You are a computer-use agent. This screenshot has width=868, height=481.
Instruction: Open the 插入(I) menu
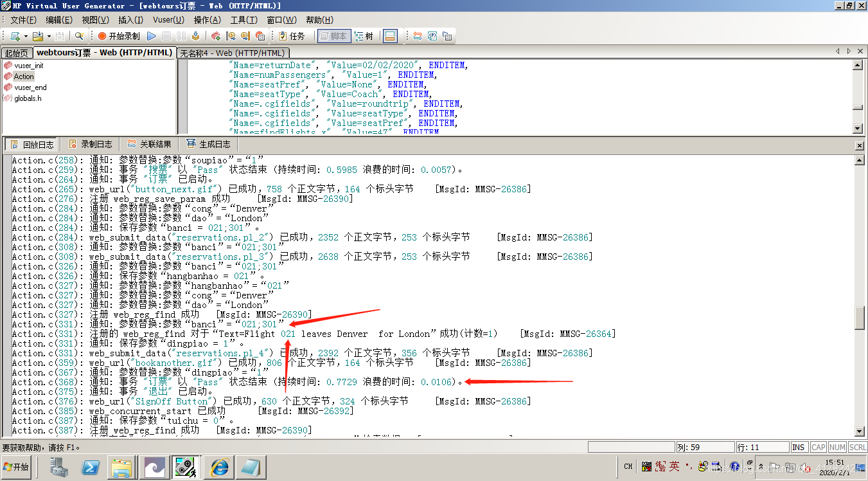pos(130,20)
